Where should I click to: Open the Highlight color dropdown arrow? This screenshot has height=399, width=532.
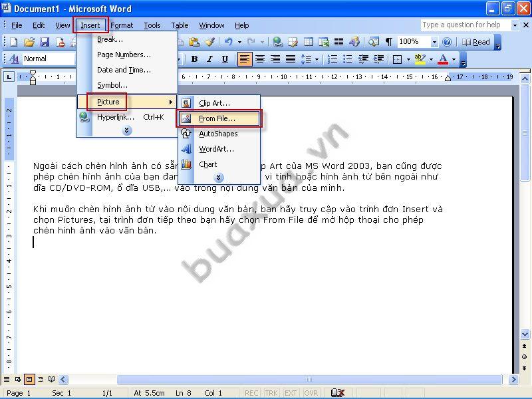(x=431, y=60)
